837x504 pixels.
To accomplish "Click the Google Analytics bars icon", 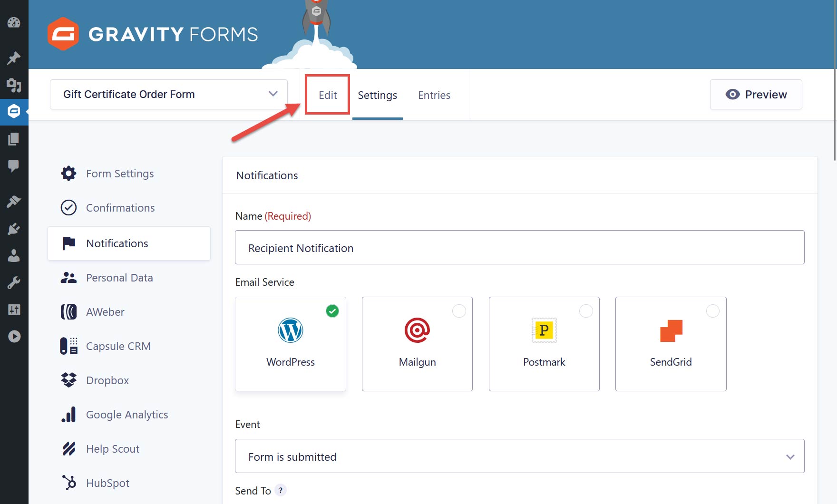I will tap(68, 415).
